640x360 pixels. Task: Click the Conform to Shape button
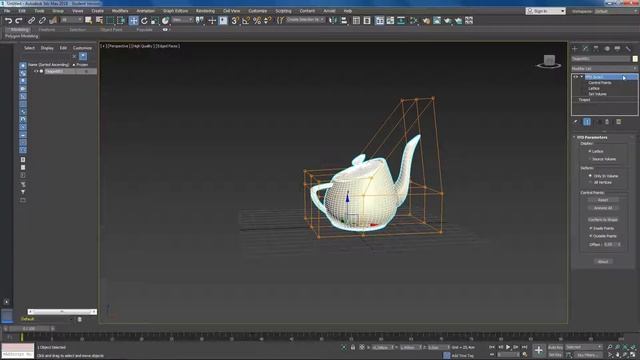pos(603,220)
